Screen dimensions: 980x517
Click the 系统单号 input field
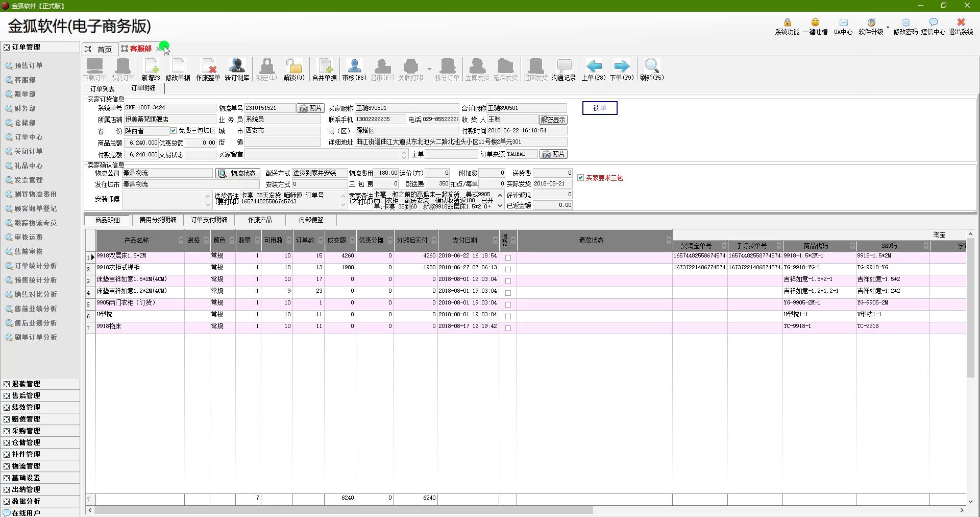pos(170,108)
